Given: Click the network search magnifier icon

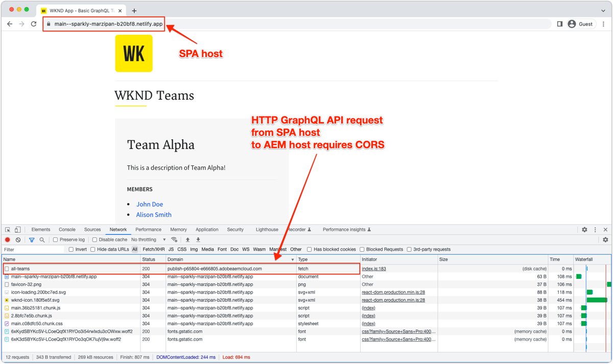Looking at the screenshot, I should [41, 239].
